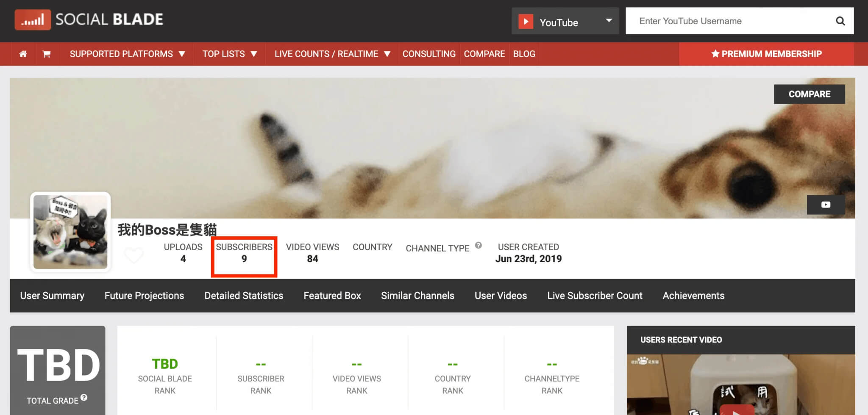Click the Premium Membership button
The height and width of the screenshot is (415, 868).
(x=766, y=54)
